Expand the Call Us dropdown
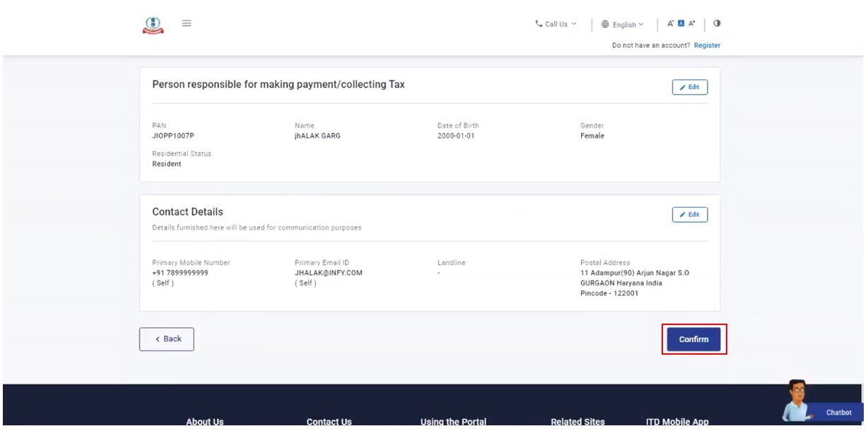Viewport: 868px width, 443px height. pyautogui.click(x=557, y=24)
